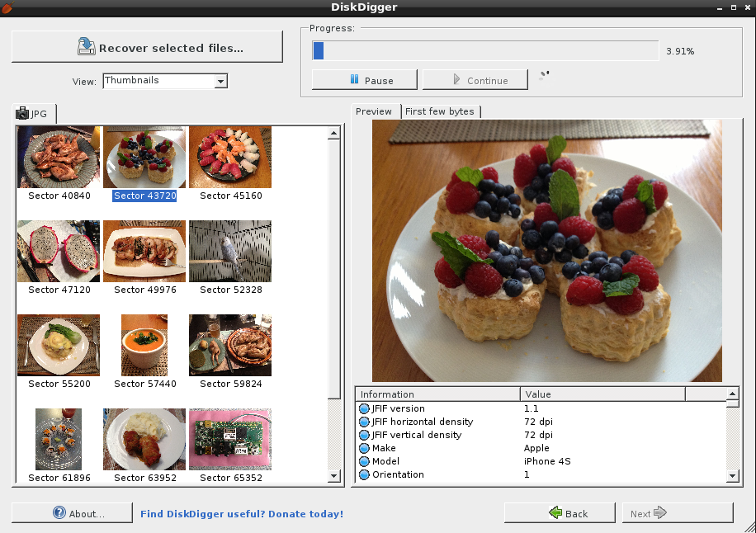
Task: Click the scan progress bar
Action: pos(485,51)
